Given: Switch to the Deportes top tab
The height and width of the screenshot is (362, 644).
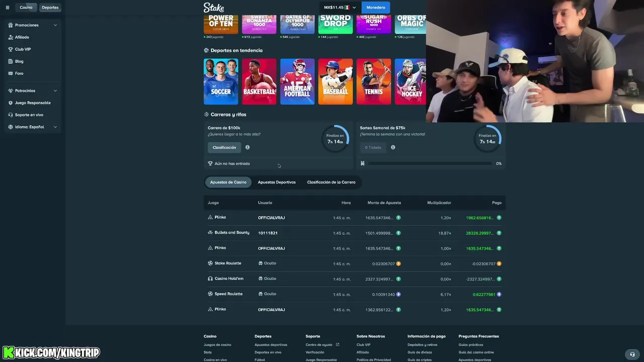Looking at the screenshot, I should coord(50,8).
